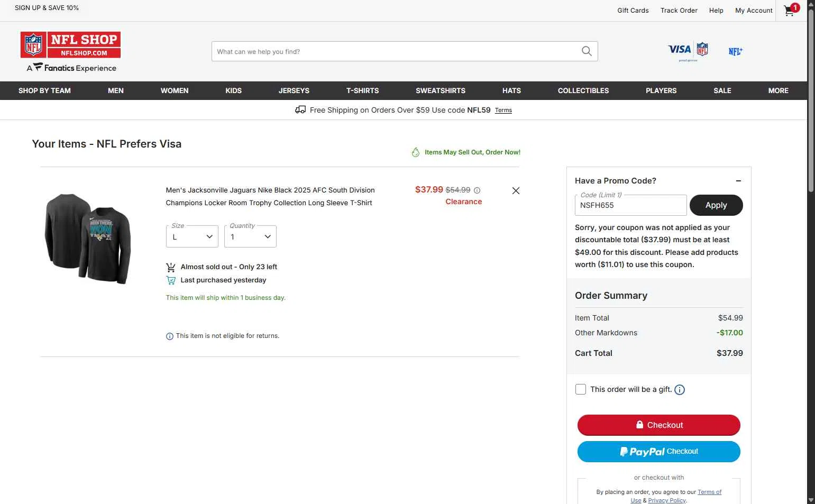Click 'Almost sold out - Only 23 left'
The height and width of the screenshot is (504, 815).
pos(228,267)
